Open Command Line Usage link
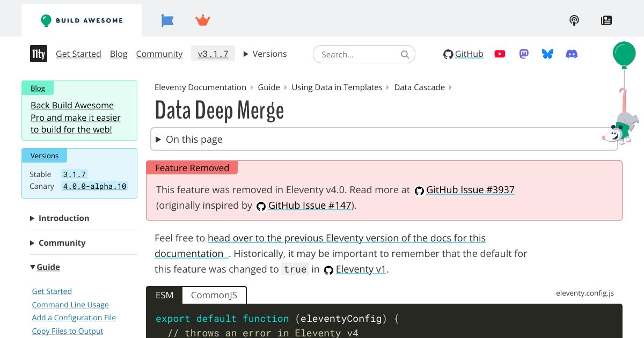644x338 pixels. (x=70, y=305)
